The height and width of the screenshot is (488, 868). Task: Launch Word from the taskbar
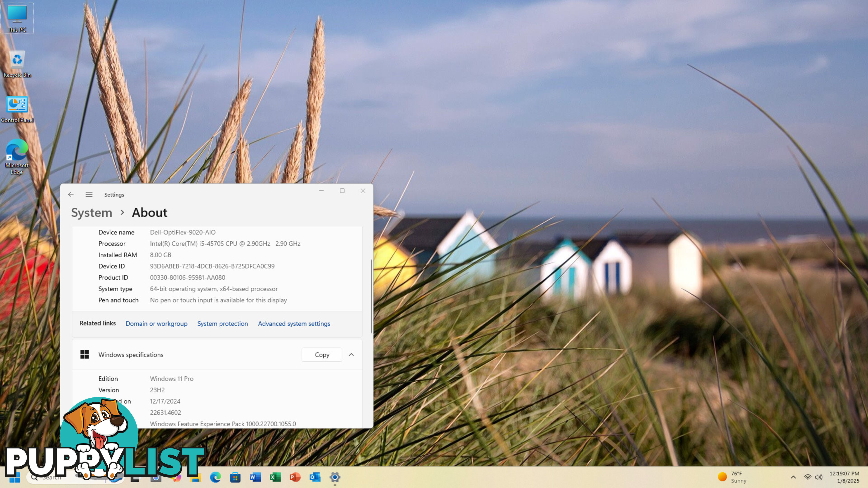[255, 477]
